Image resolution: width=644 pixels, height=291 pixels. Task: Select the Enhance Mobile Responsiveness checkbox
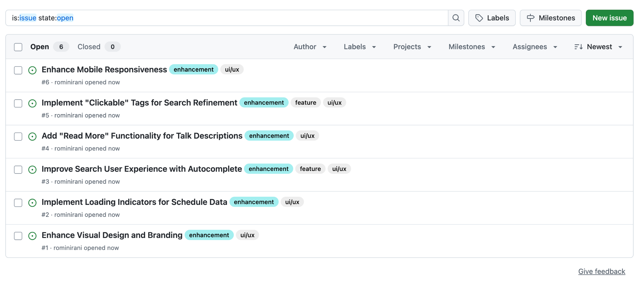(18, 70)
